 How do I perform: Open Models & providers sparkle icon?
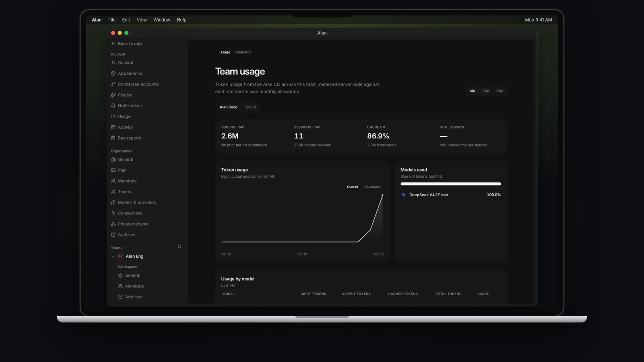point(113,202)
